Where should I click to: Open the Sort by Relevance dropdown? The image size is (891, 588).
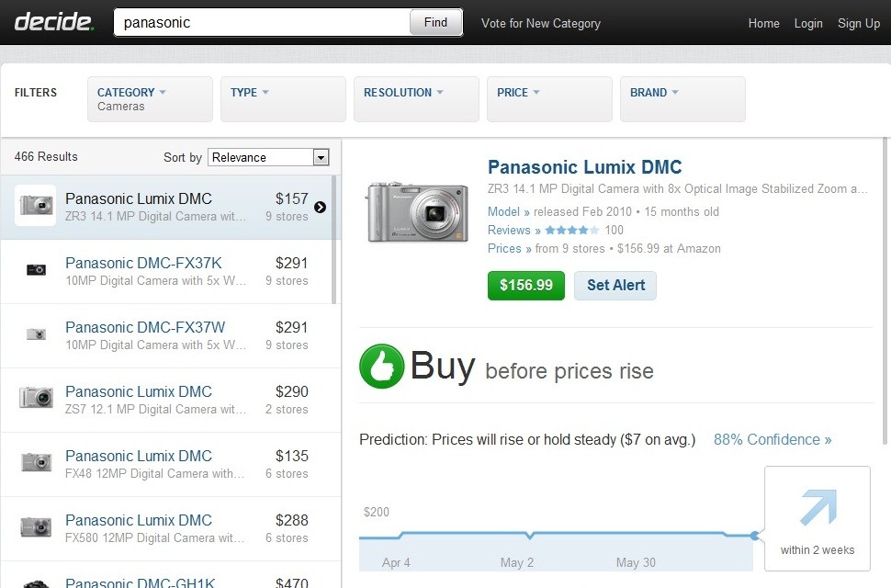(x=269, y=157)
